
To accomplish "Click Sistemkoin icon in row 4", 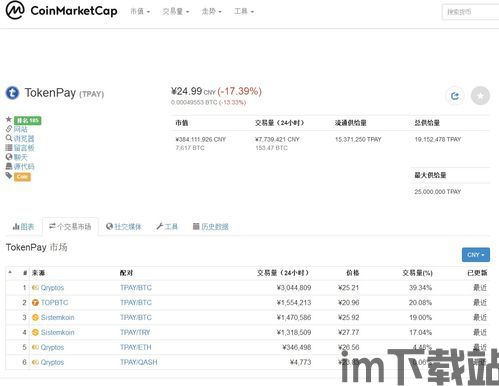I will pos(35,332).
